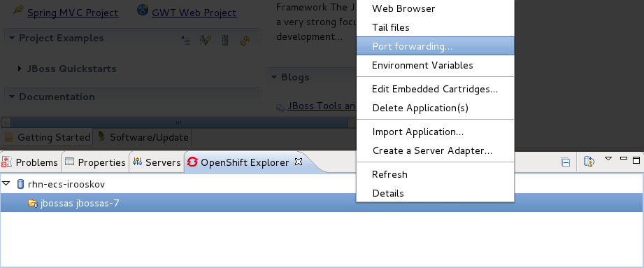Click the GWT Web Project Google icon
This screenshot has height=268, width=644.
pyautogui.click(x=143, y=10)
